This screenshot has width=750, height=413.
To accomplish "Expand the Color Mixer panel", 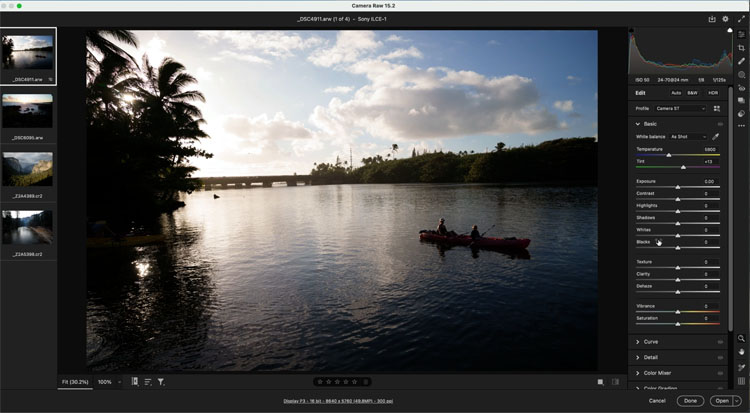I will tap(638, 373).
